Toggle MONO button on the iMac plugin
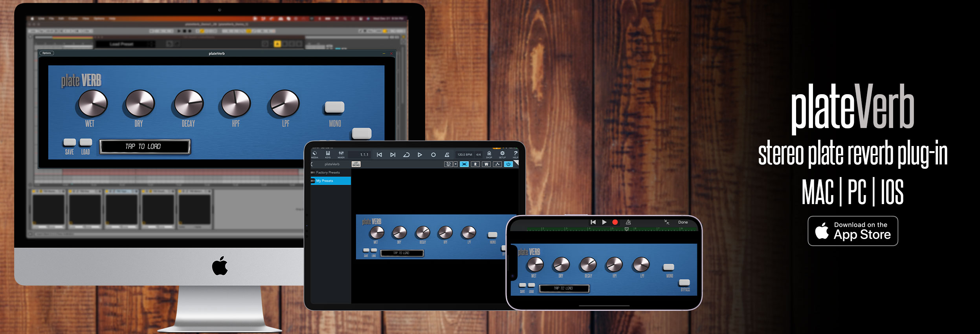Image resolution: width=980 pixels, height=334 pixels. tap(334, 107)
